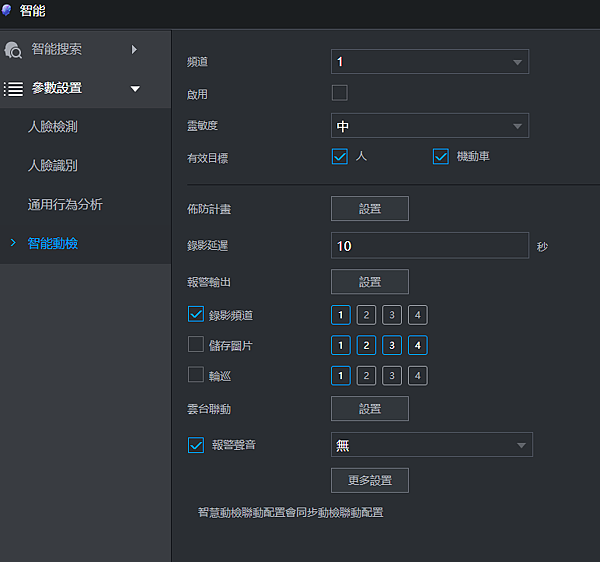This screenshot has height=562, width=600.
Task: Toggle 儲存圖片 channel 2
Action: [x=366, y=345]
